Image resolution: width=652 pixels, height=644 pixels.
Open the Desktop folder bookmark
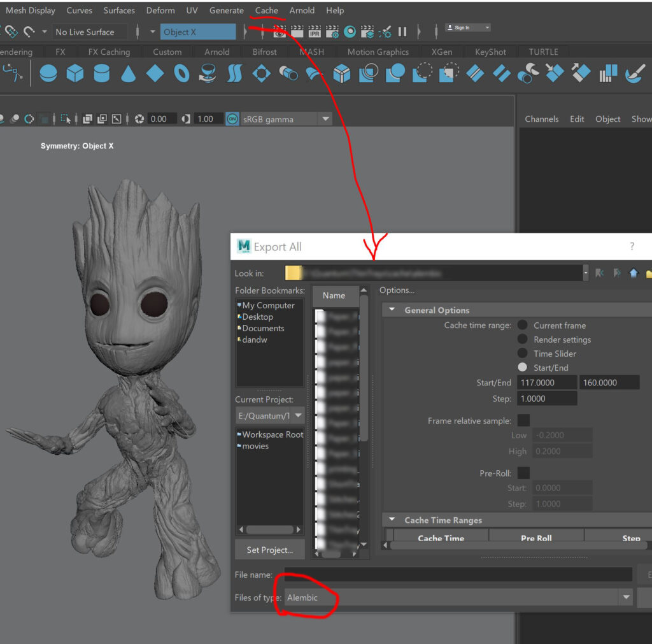point(257,317)
